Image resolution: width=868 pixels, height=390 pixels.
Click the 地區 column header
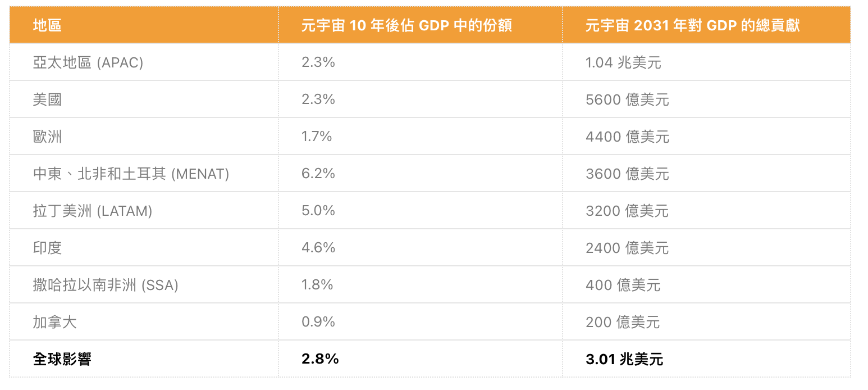click(47, 25)
